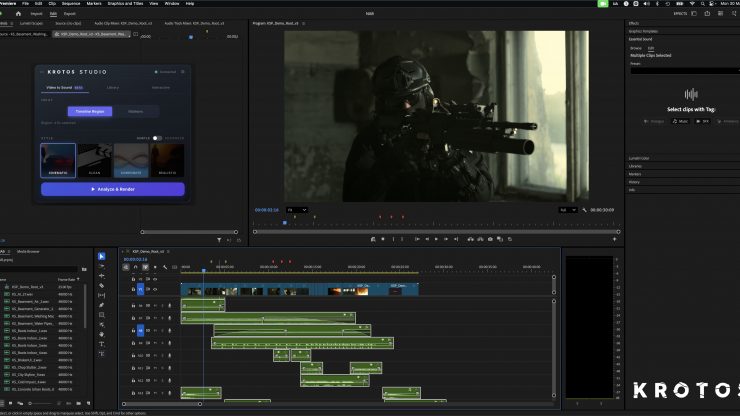Click filter icon below Source panel
This screenshot has height=416, width=740.
pyautogui.click(x=219, y=240)
